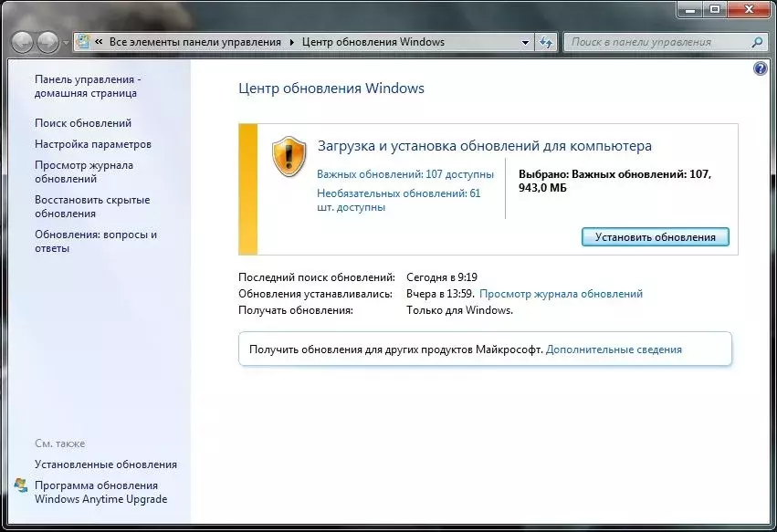Image resolution: width=777 pixels, height=532 pixels.
Task: Minimize the Windows Update window
Action: pyautogui.click(x=691, y=9)
